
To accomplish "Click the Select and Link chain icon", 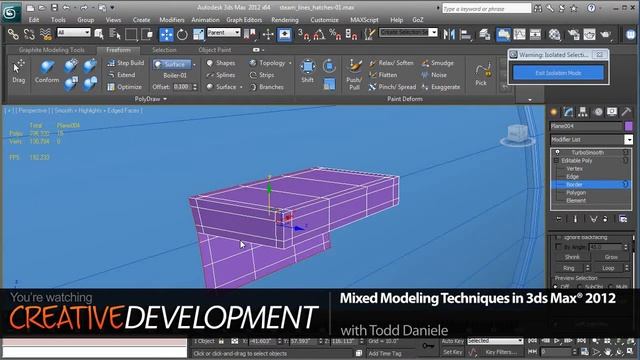I will [13, 34].
